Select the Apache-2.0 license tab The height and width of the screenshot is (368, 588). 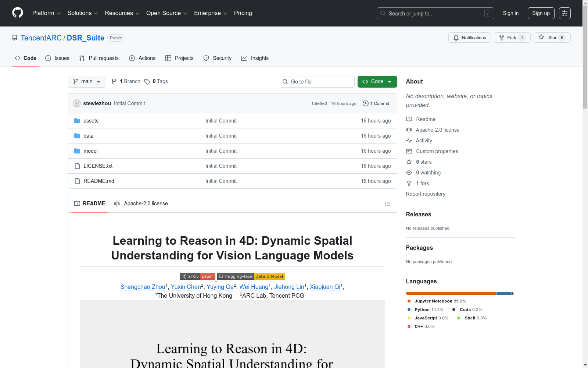pos(141,204)
